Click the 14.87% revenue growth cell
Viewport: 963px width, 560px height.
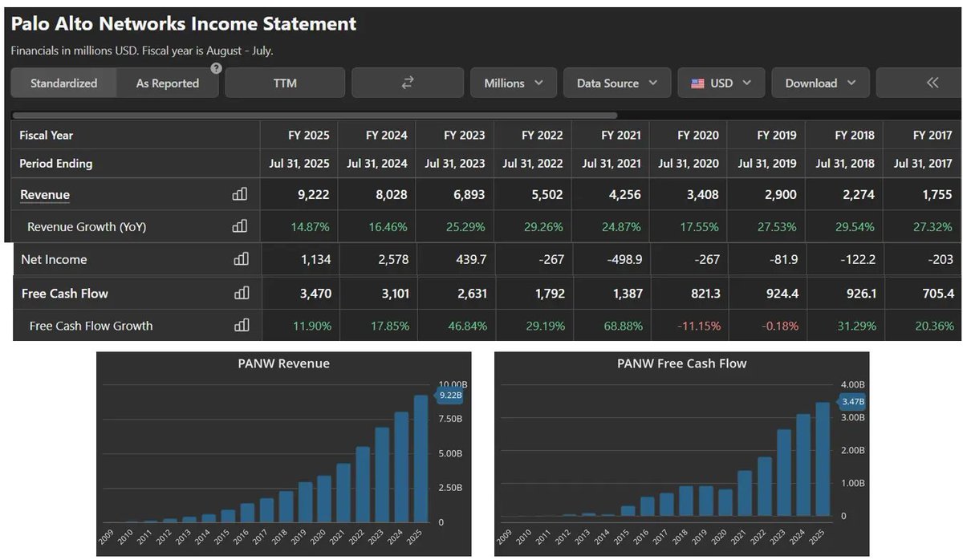[x=311, y=227]
